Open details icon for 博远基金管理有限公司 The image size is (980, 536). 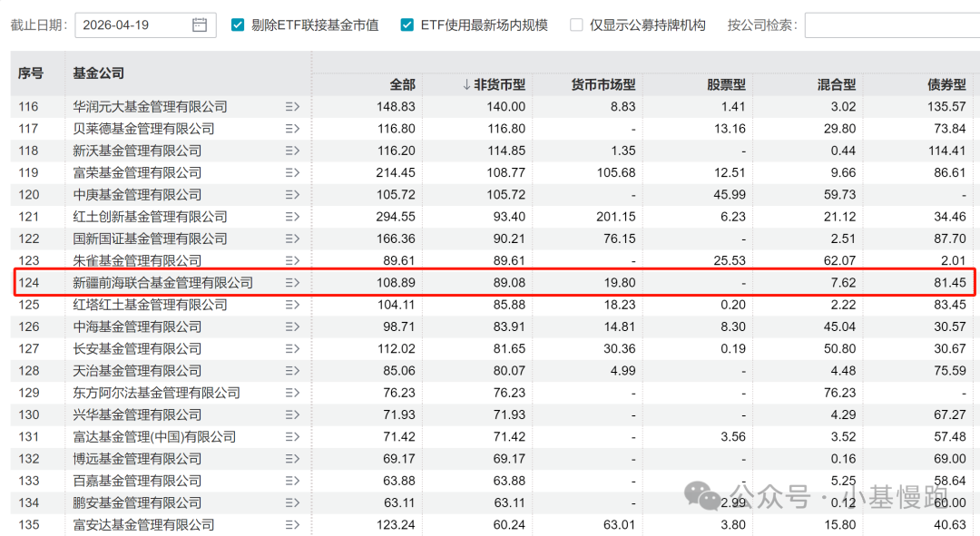pyautogui.click(x=292, y=459)
